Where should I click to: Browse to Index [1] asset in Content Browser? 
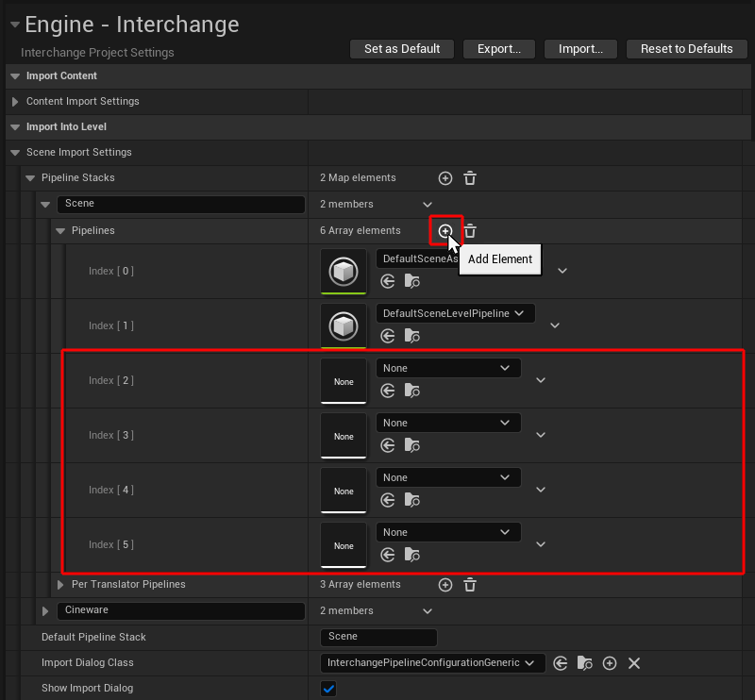pyautogui.click(x=411, y=336)
